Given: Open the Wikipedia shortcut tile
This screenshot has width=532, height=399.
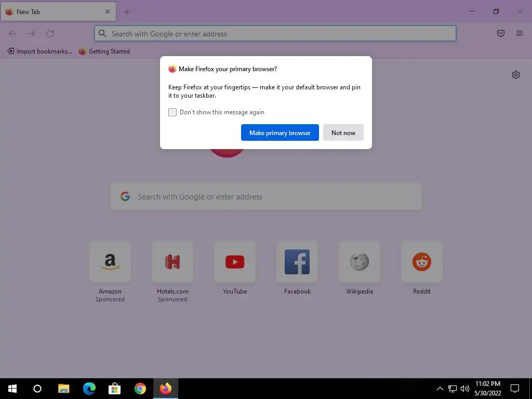Looking at the screenshot, I should click(360, 262).
